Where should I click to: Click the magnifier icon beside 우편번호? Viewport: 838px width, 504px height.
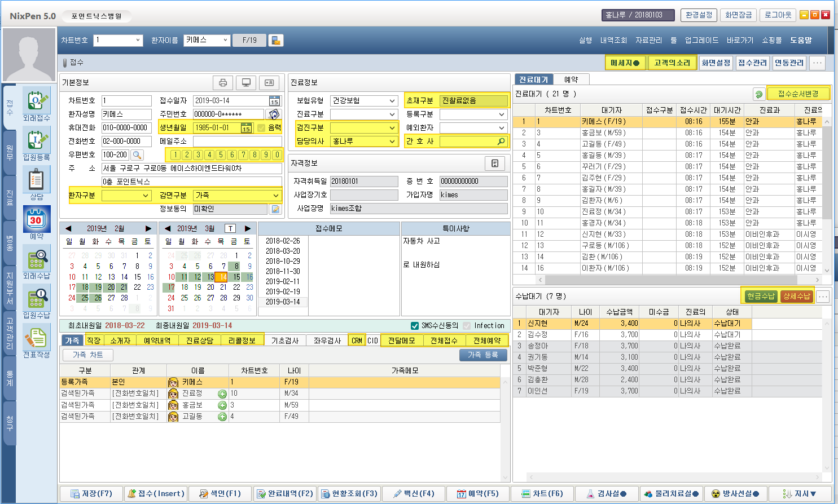pyautogui.click(x=137, y=155)
